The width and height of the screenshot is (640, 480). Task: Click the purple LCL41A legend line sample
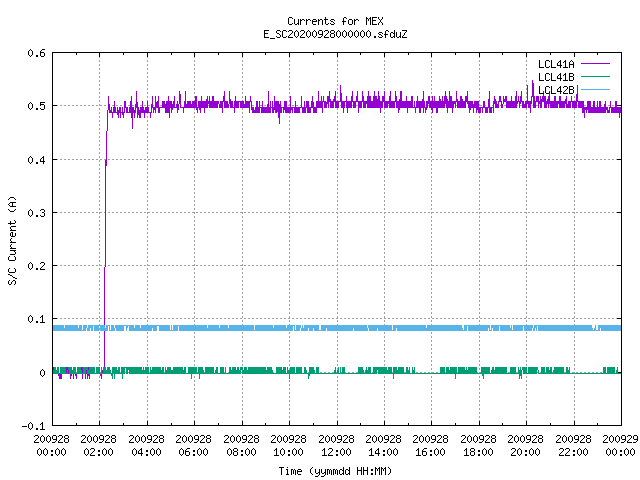[x=595, y=64]
